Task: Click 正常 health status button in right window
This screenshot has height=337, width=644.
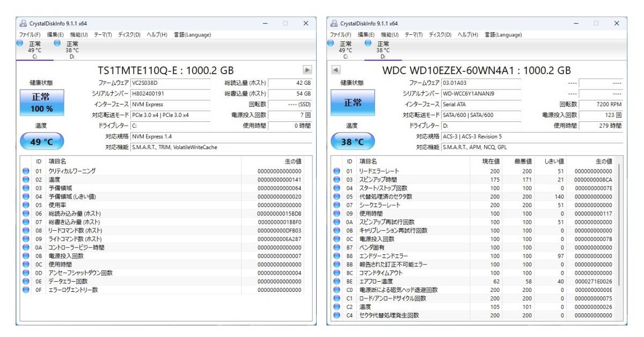Action: point(353,103)
